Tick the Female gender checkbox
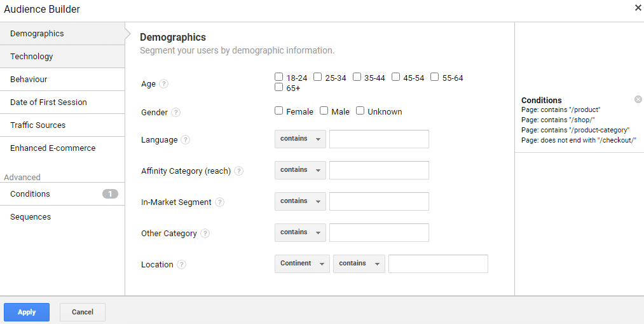Image resolution: width=644 pixels, height=324 pixels. (x=278, y=111)
